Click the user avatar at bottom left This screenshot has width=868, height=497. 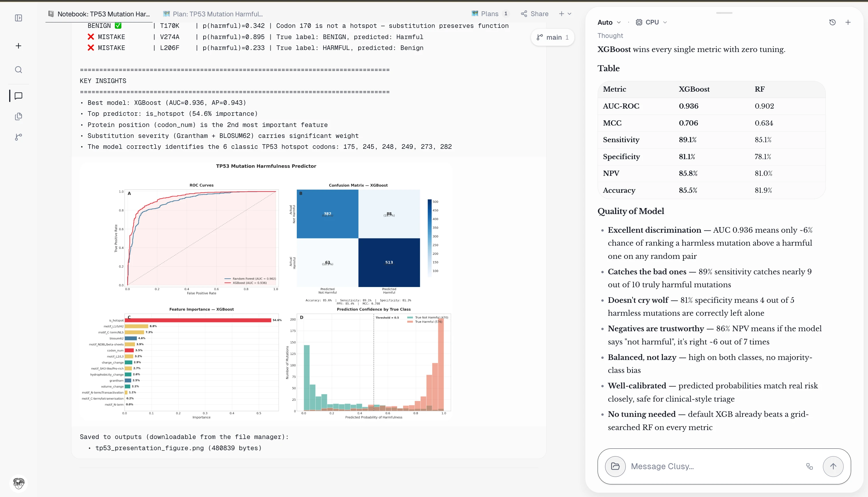pos(19,483)
